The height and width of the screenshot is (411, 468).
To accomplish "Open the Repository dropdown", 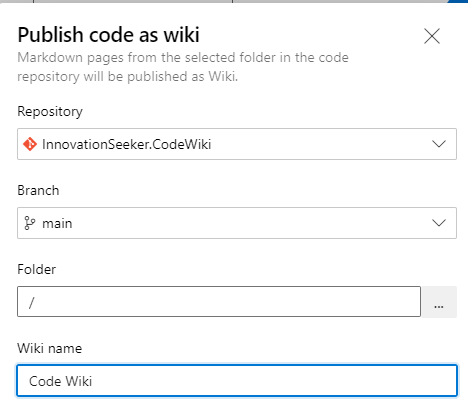I will click(x=237, y=144).
